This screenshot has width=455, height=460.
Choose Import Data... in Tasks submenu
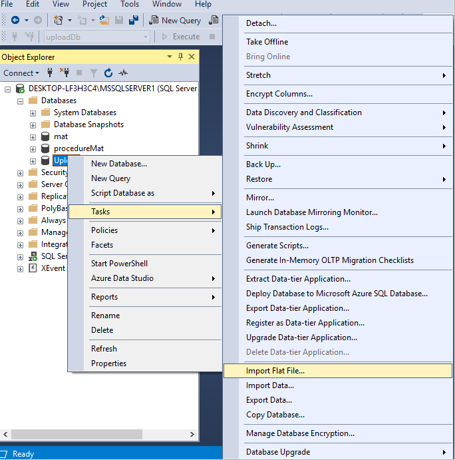coord(337,385)
